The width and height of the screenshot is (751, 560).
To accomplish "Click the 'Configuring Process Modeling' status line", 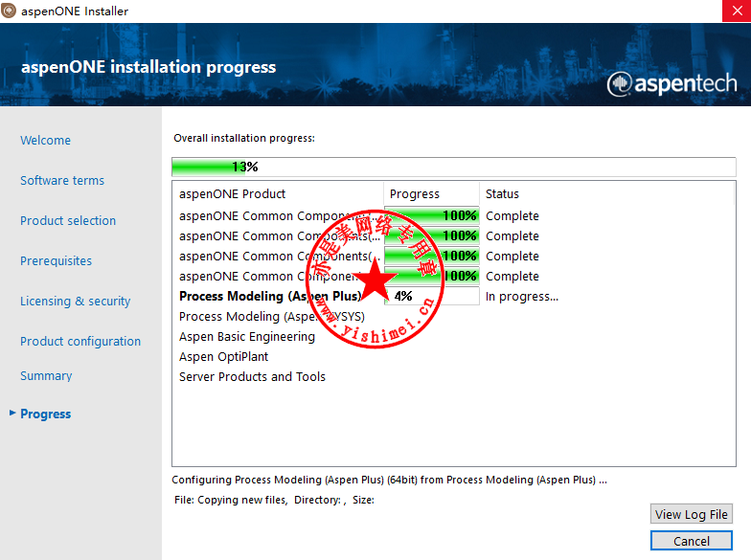I will tap(389, 480).
